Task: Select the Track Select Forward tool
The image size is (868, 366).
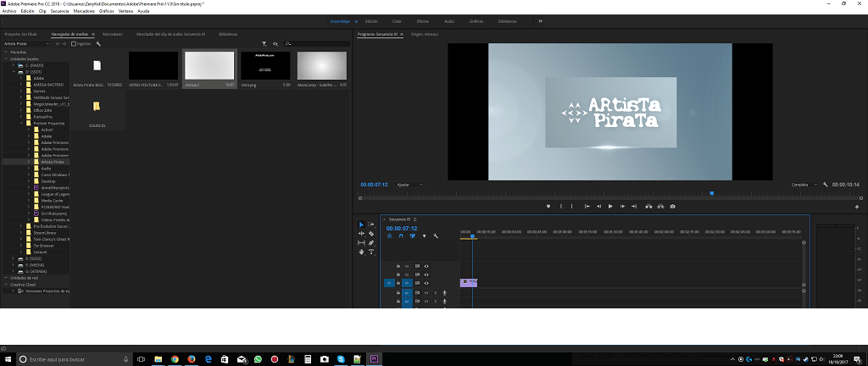Action: pos(371,225)
